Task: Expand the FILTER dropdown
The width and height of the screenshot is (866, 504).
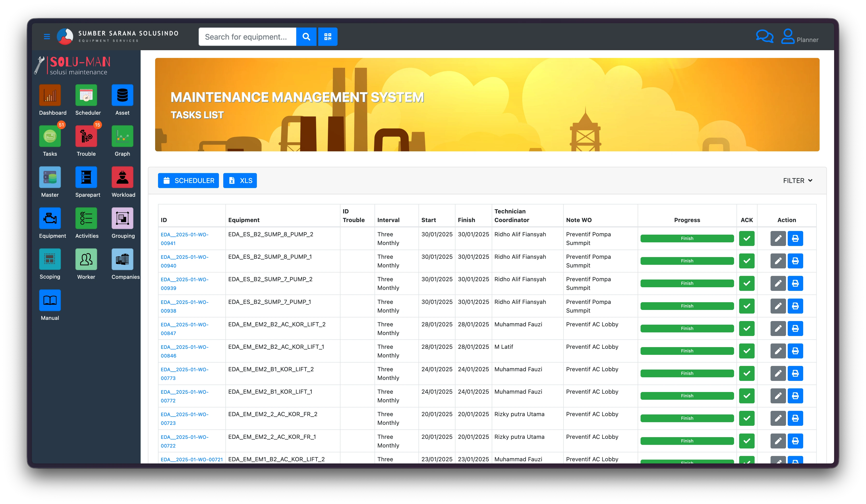Action: tap(797, 181)
